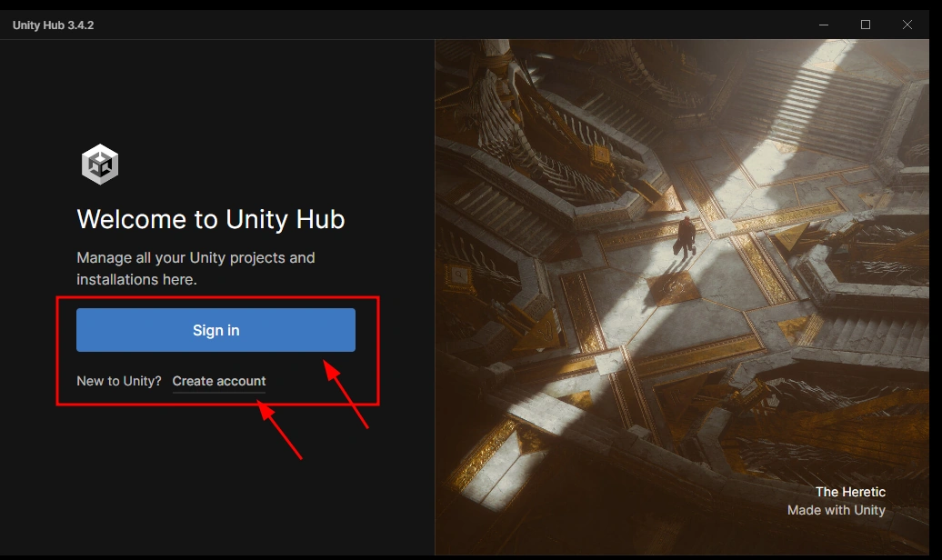Click the Welcome to Unity Hub heading

(x=211, y=219)
